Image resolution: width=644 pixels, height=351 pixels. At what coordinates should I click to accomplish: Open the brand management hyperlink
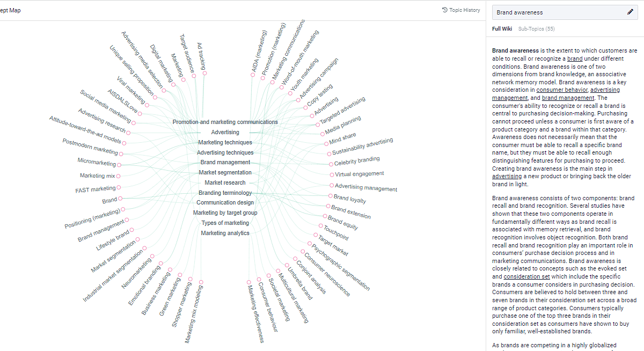point(568,98)
